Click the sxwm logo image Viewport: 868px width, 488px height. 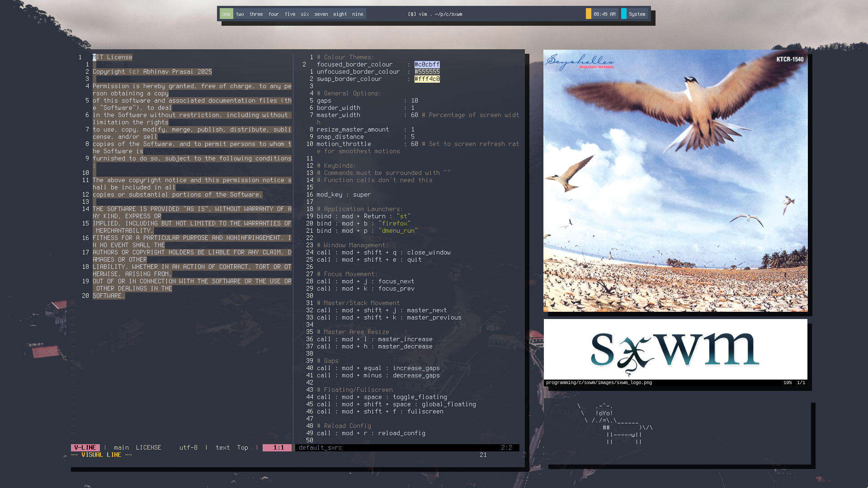click(x=675, y=349)
